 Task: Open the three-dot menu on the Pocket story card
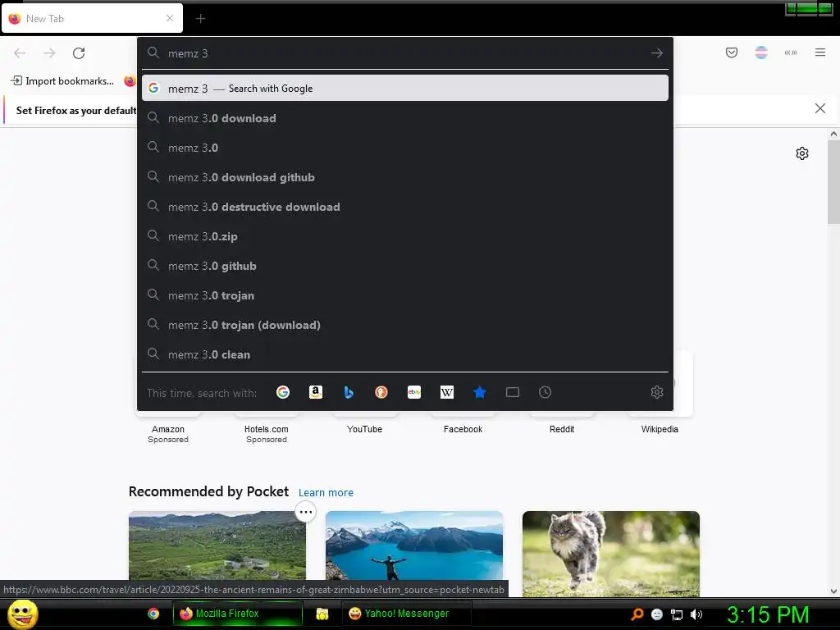[x=305, y=512]
